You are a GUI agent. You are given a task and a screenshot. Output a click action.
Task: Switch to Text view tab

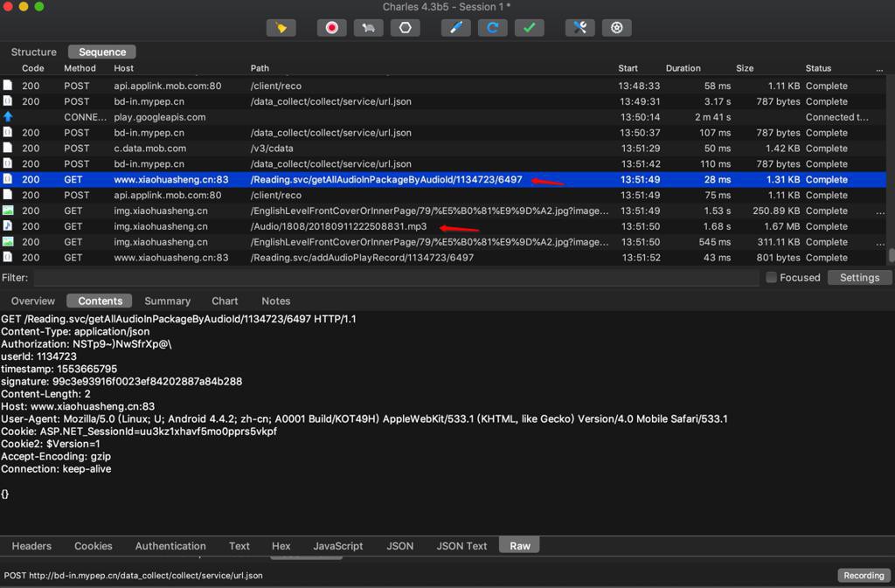coord(239,546)
